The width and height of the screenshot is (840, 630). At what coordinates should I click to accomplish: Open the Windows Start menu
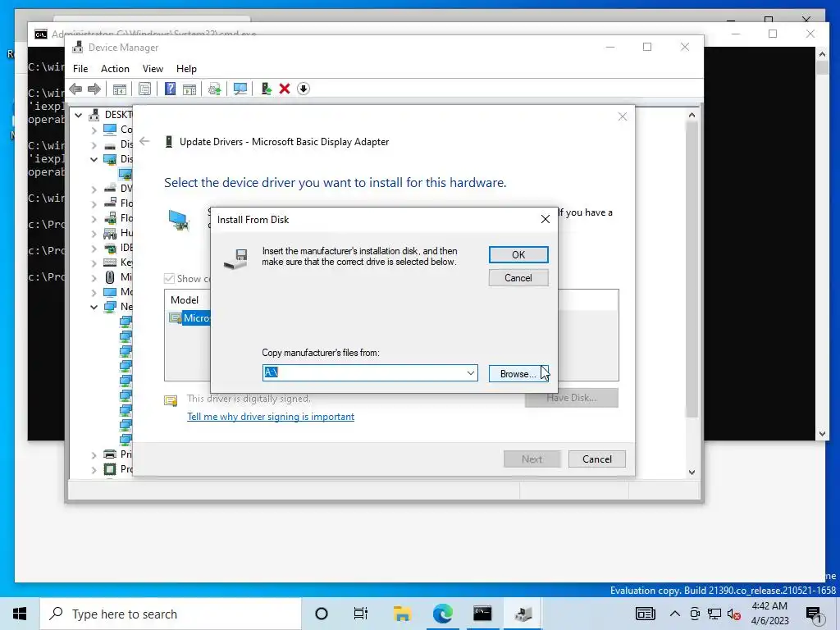point(20,614)
